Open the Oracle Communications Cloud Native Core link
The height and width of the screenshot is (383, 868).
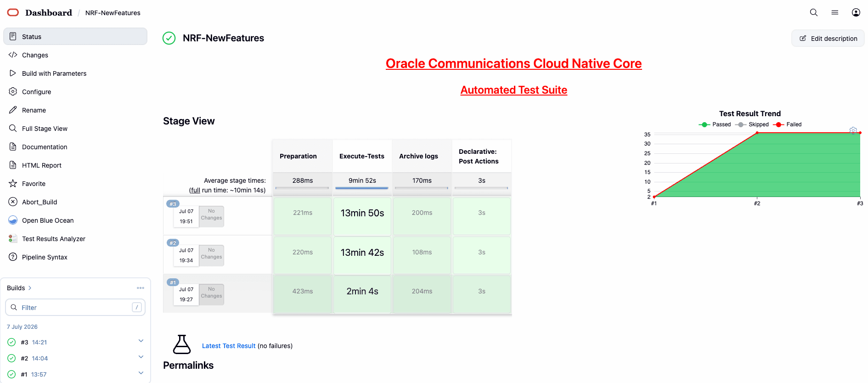[x=513, y=63]
